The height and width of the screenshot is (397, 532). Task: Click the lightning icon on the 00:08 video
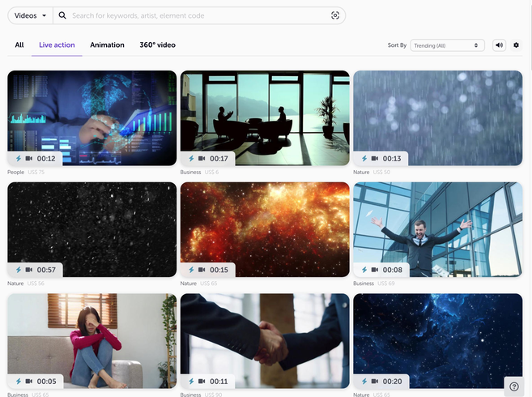coord(364,270)
